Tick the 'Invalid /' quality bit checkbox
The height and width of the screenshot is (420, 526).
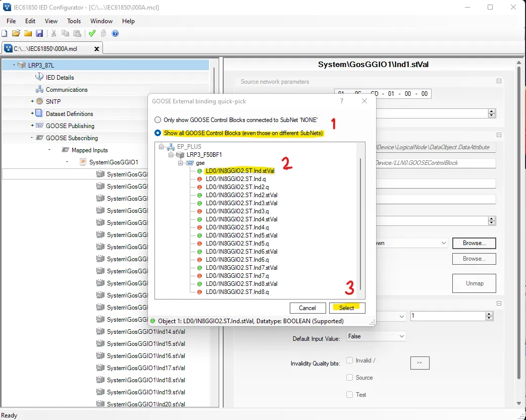349,361
